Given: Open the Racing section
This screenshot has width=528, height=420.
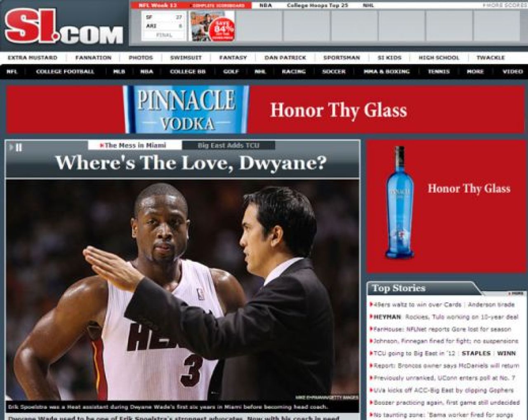Looking at the screenshot, I should pos(294,72).
